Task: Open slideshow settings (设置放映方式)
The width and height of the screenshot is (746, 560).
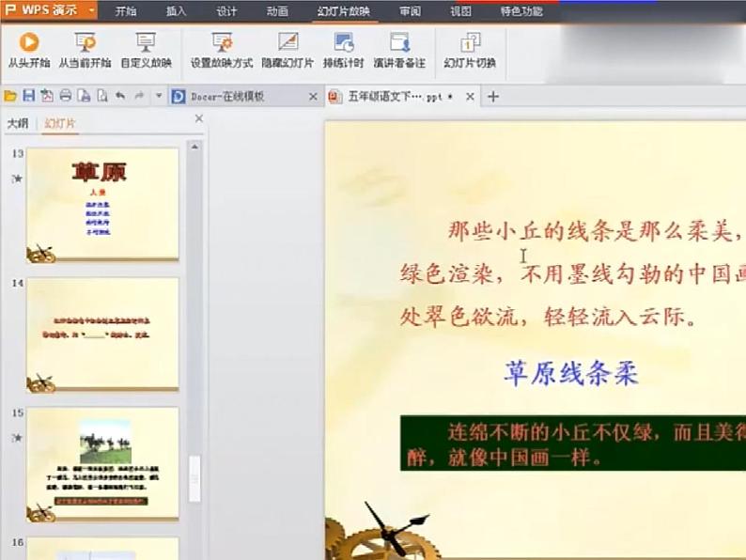Action: pyautogui.click(x=222, y=50)
